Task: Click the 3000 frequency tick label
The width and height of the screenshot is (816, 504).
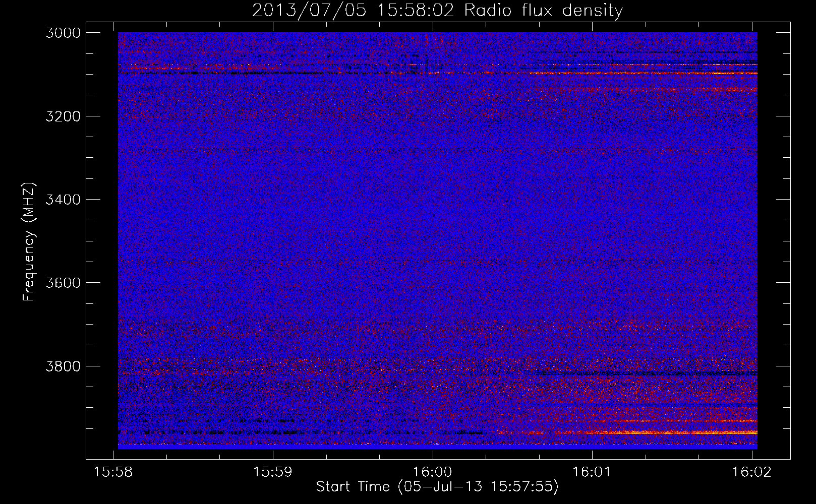Action: (63, 33)
